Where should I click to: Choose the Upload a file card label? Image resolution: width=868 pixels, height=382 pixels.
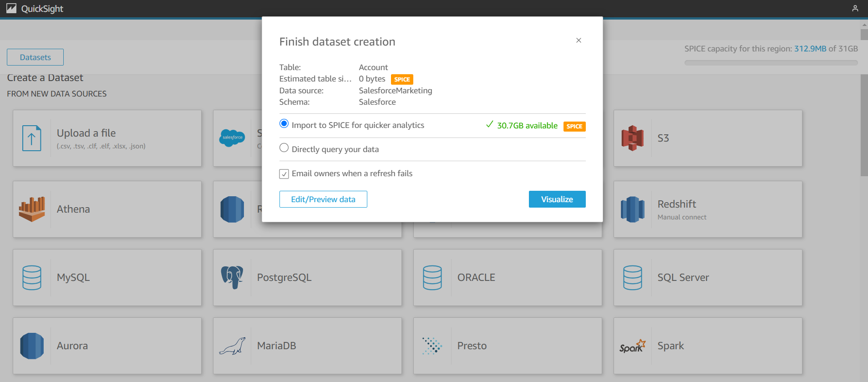(86, 133)
